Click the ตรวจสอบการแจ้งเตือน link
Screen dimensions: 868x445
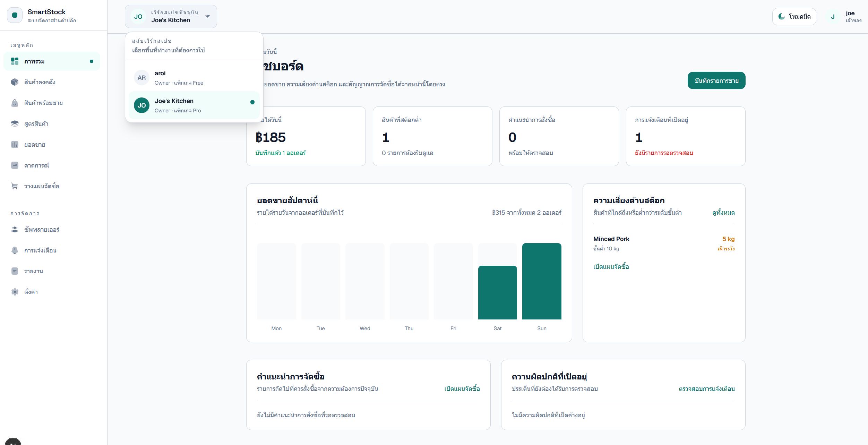click(x=706, y=389)
